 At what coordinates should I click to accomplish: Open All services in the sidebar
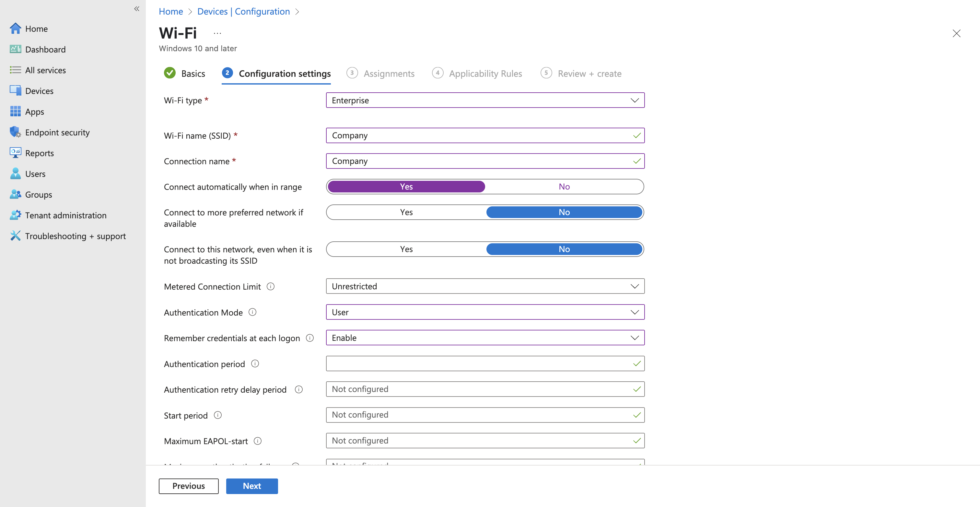[45, 70]
